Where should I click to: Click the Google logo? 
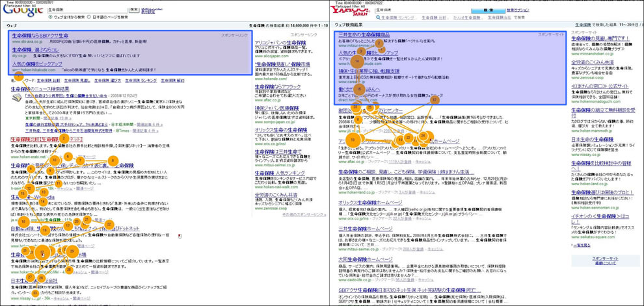(23, 9)
